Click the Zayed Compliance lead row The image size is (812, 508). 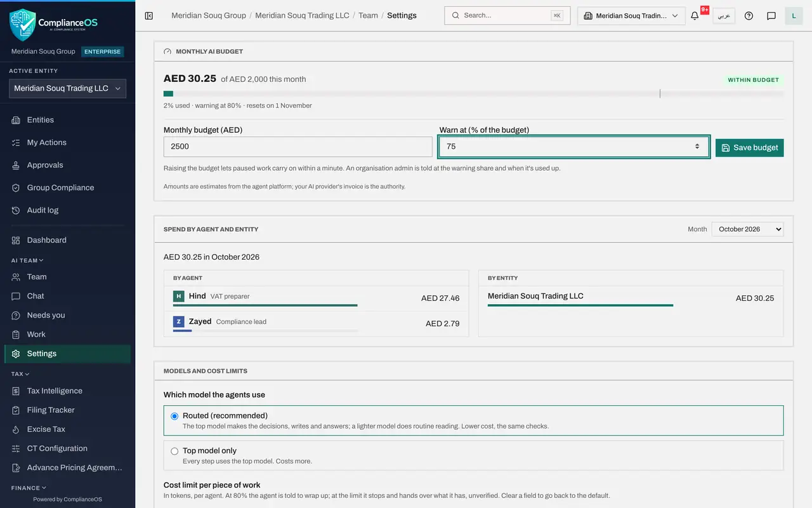tap(316, 323)
